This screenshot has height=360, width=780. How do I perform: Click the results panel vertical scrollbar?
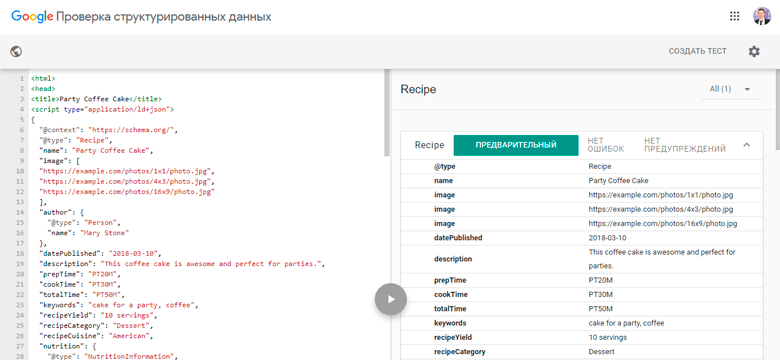tap(777, 109)
